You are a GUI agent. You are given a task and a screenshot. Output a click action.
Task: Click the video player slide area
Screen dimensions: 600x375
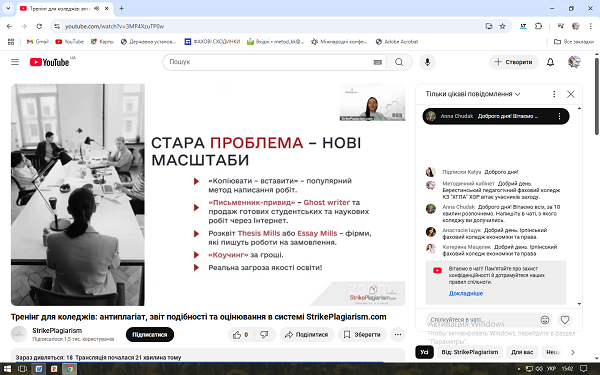208,194
